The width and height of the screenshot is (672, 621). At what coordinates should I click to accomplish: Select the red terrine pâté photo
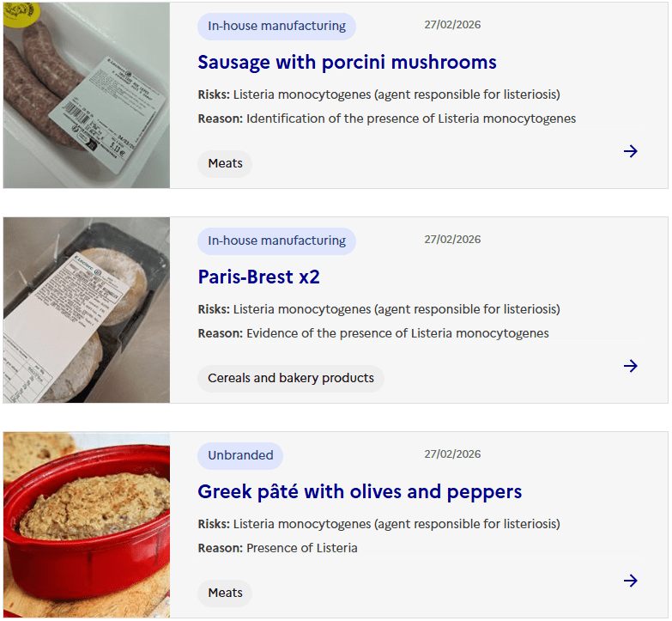coord(87,525)
